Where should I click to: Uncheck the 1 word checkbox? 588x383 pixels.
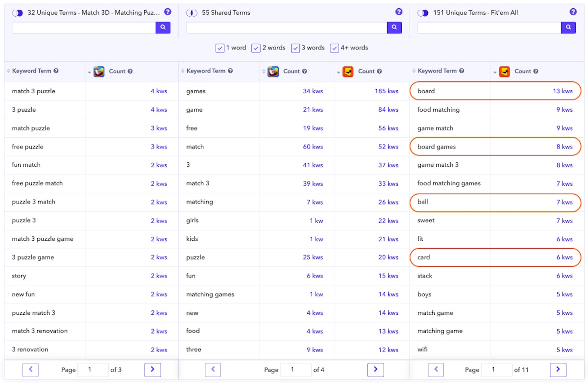[x=220, y=48]
